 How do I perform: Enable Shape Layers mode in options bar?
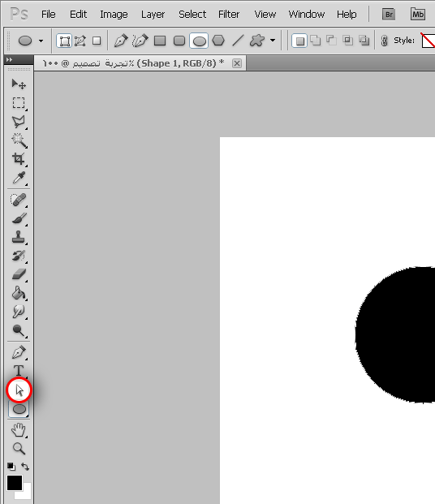pos(64,41)
